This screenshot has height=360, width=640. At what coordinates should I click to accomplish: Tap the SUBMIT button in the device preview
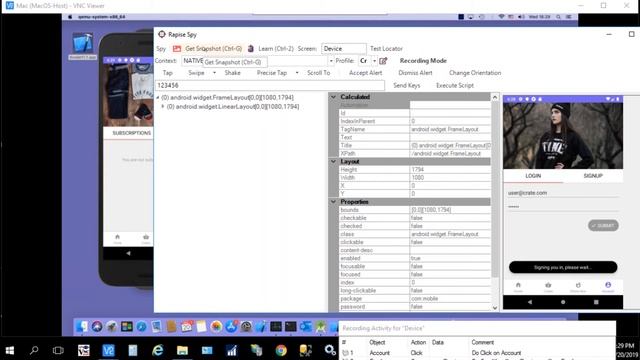tap(603, 225)
